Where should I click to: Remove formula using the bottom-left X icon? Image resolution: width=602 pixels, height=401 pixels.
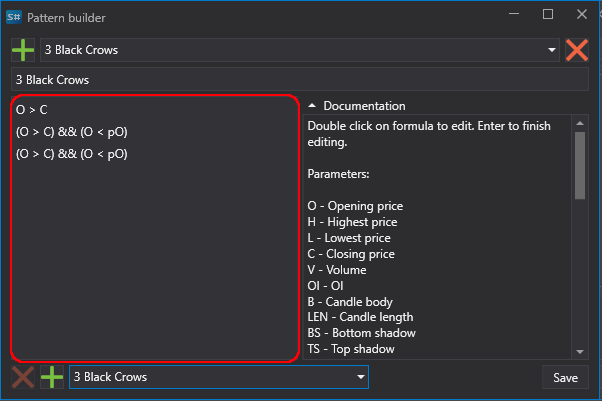[23, 377]
